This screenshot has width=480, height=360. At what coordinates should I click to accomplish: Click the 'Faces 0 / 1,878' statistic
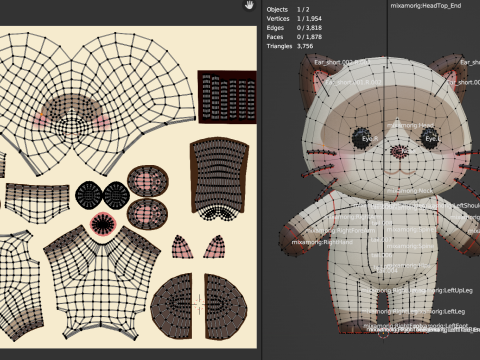coord(294,37)
